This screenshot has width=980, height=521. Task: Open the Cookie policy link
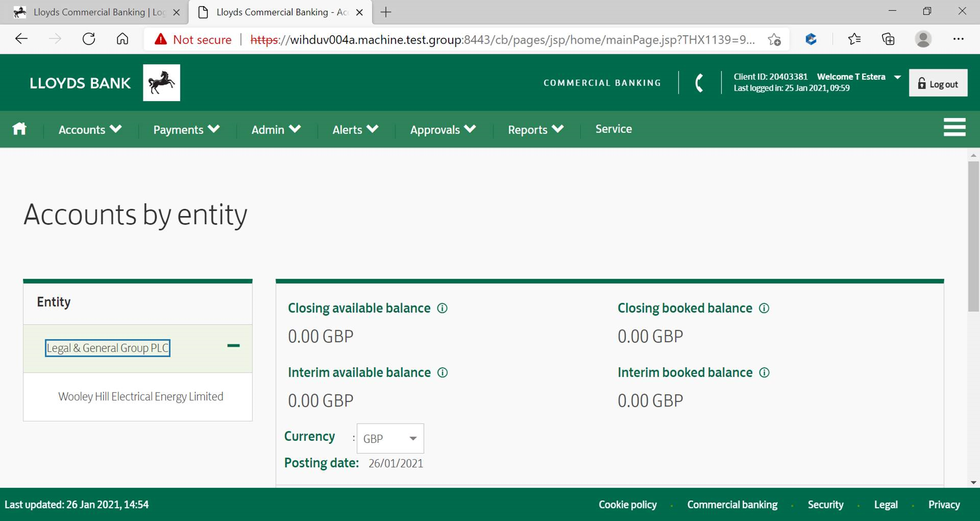click(x=627, y=505)
